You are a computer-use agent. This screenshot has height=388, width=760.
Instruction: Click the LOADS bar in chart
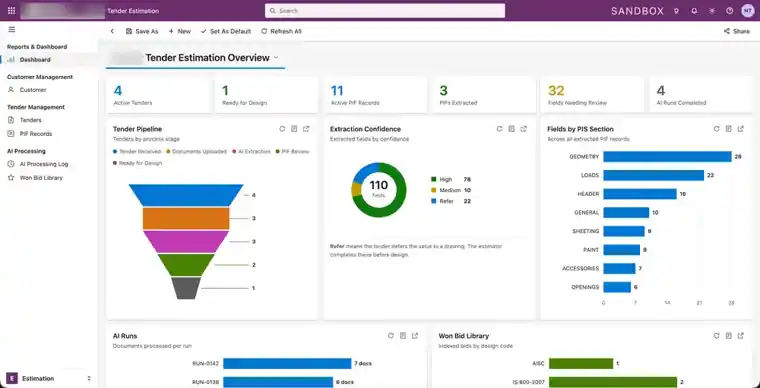pos(653,175)
